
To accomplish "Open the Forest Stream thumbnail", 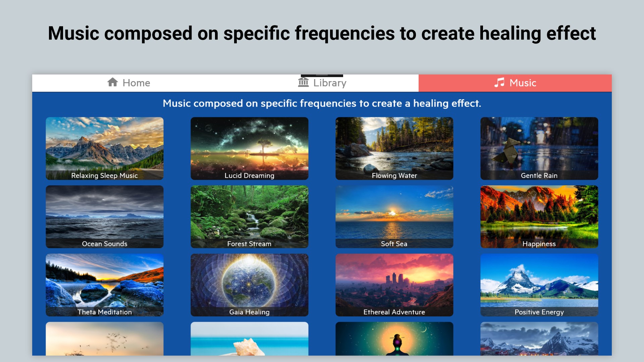I will [249, 217].
